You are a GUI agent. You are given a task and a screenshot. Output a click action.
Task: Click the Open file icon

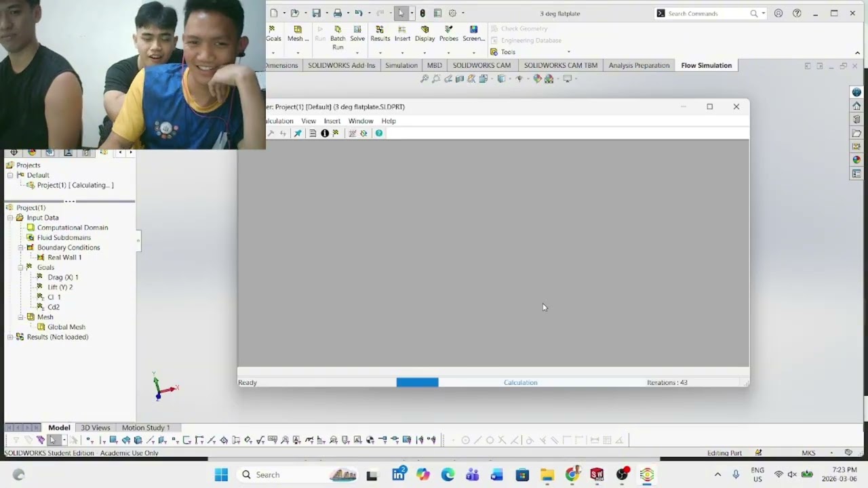(294, 13)
